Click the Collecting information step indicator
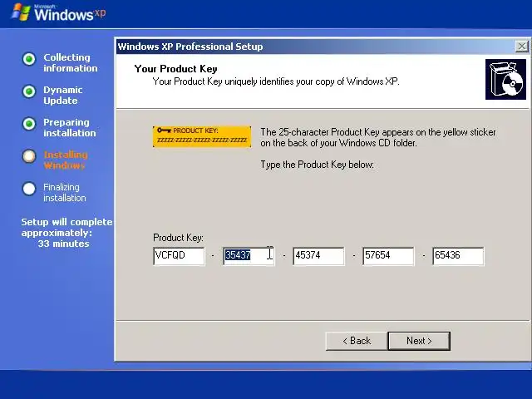The width and height of the screenshot is (532, 399). point(29,59)
